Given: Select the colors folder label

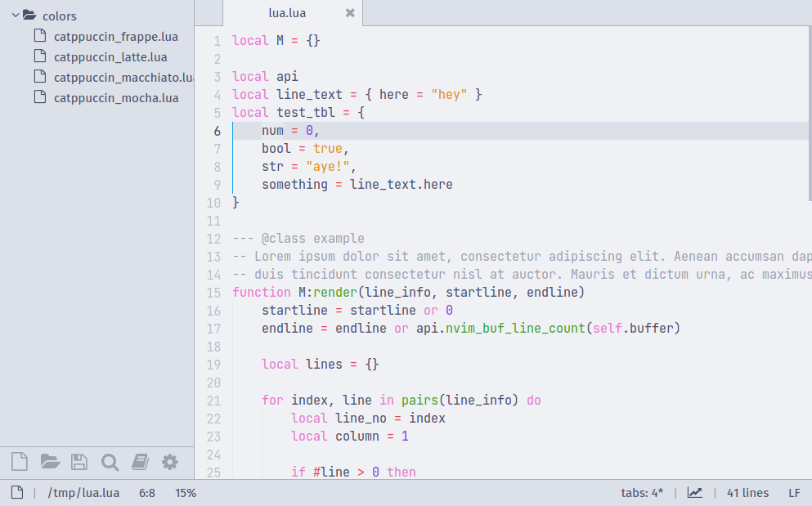Looking at the screenshot, I should pos(60,16).
